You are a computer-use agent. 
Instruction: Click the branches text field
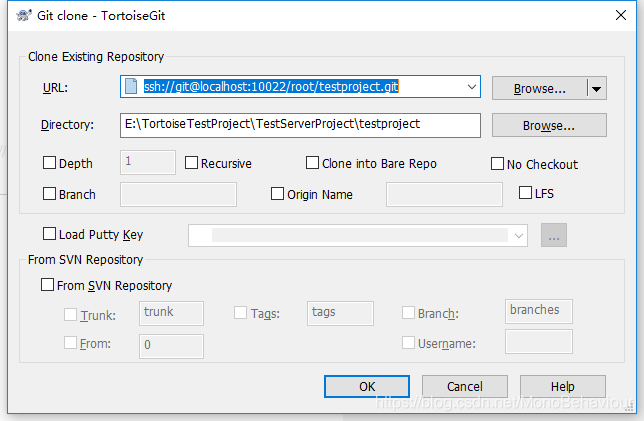538,311
